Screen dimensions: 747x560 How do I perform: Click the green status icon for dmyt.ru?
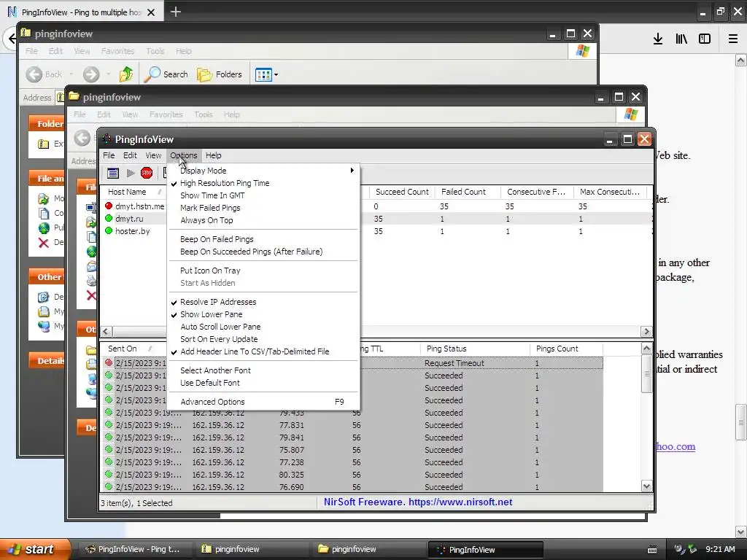pyautogui.click(x=109, y=218)
